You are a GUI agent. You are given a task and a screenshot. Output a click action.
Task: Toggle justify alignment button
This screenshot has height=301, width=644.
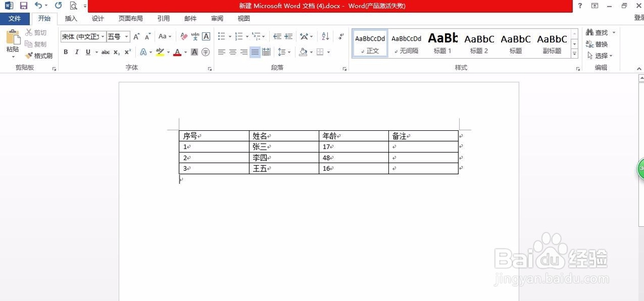[x=255, y=52]
